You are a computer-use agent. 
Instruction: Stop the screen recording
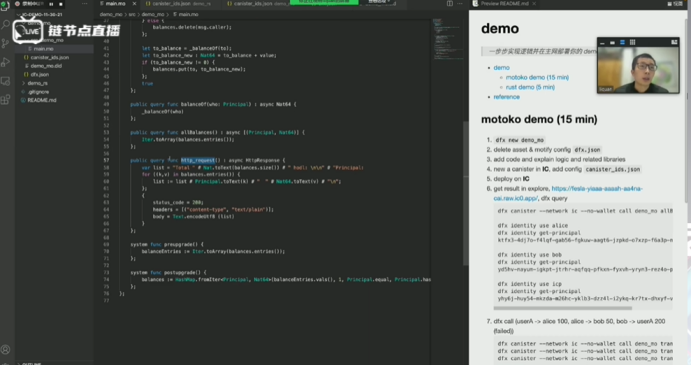pyautogui.click(x=61, y=4)
